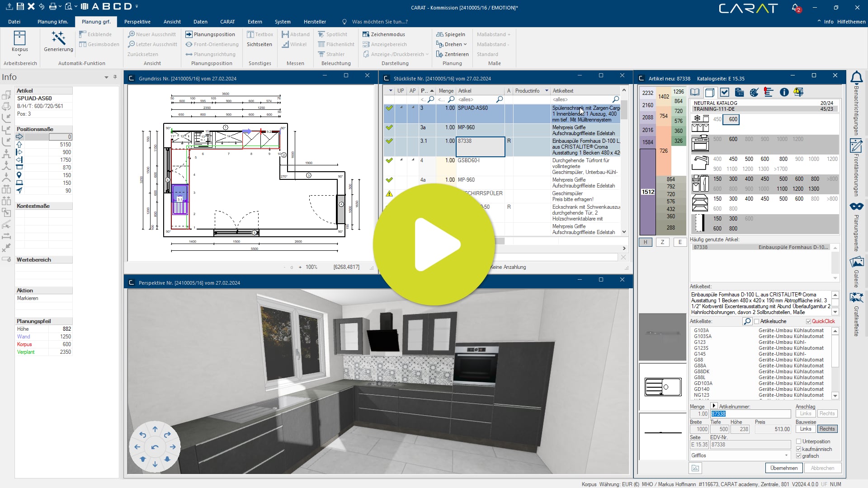Click the Übernehmen button
The height and width of the screenshot is (488, 868).
pos(784,468)
